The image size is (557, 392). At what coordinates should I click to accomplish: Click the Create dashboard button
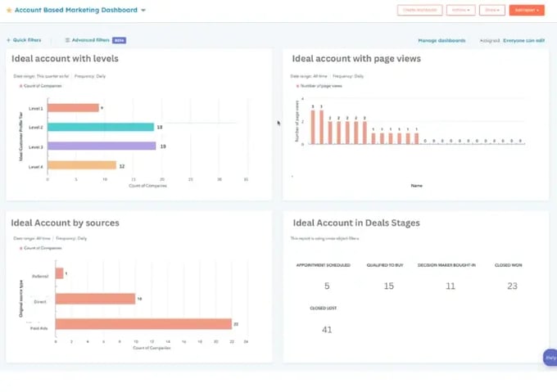[419, 11]
